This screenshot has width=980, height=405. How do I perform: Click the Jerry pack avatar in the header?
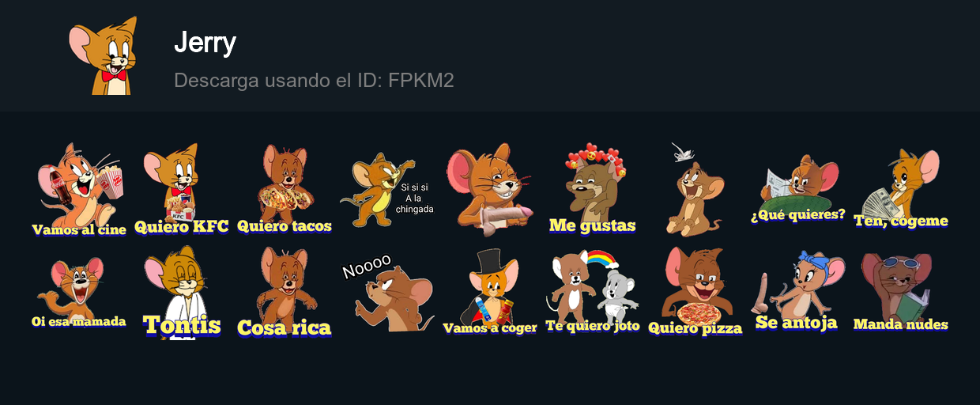click(103, 55)
